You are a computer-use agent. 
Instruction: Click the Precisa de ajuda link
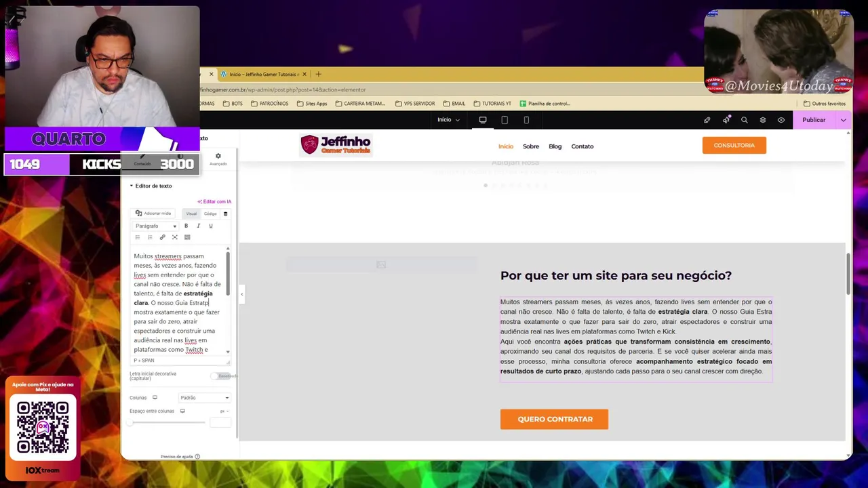pos(180,457)
